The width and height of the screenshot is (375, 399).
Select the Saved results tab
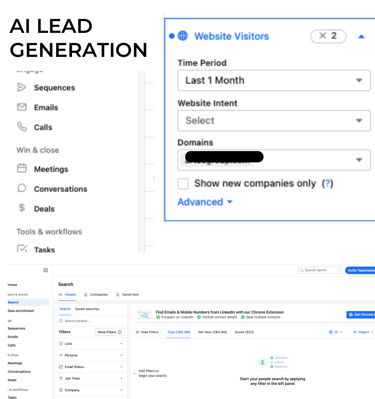tap(244, 332)
